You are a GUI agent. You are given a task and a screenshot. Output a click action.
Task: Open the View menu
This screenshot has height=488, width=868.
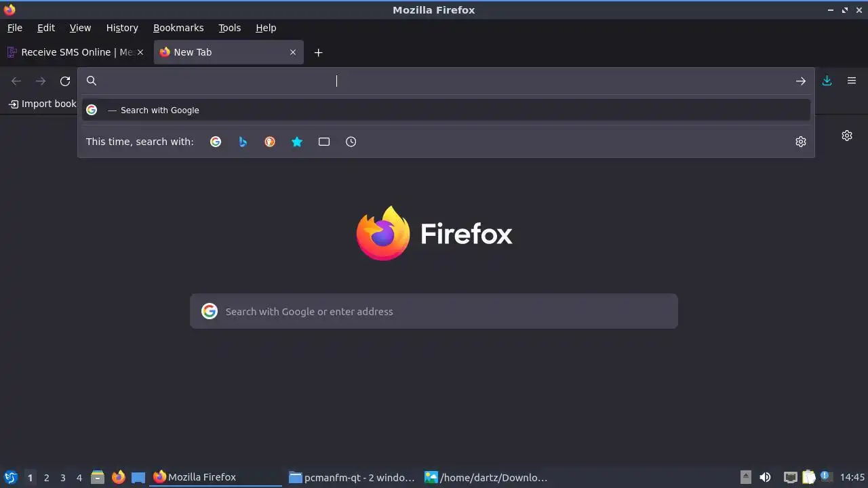click(80, 28)
